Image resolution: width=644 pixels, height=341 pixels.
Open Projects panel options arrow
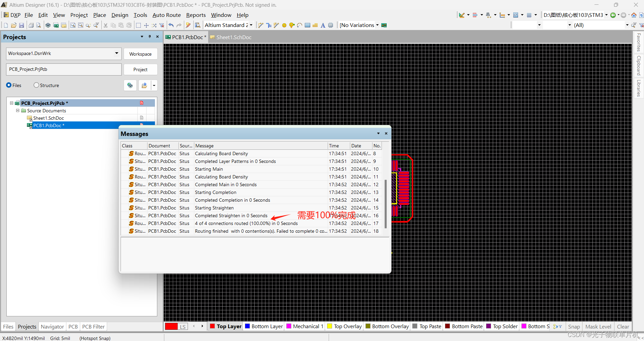click(x=142, y=37)
